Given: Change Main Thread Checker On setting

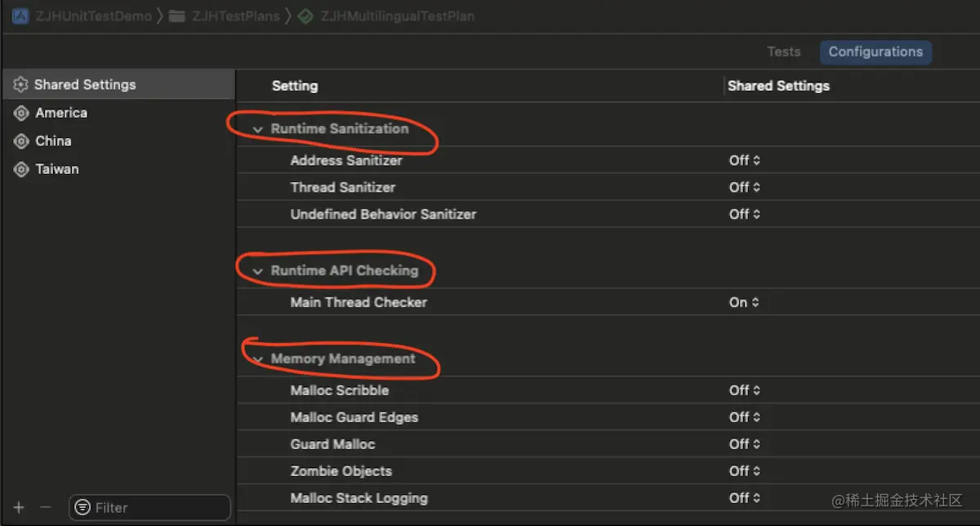Looking at the screenshot, I should [744, 303].
